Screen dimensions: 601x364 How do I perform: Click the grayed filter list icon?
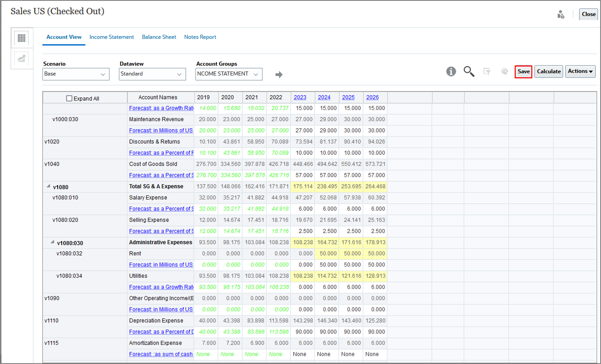pyautogui.click(x=486, y=72)
